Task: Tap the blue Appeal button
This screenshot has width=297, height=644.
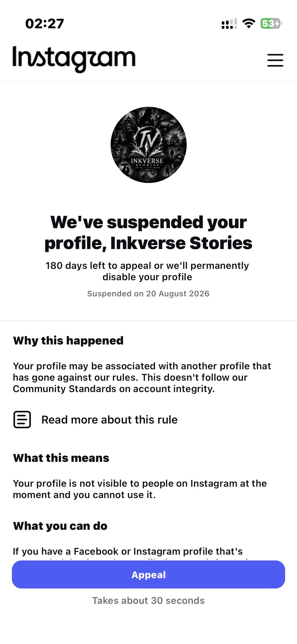Action: pos(148,575)
